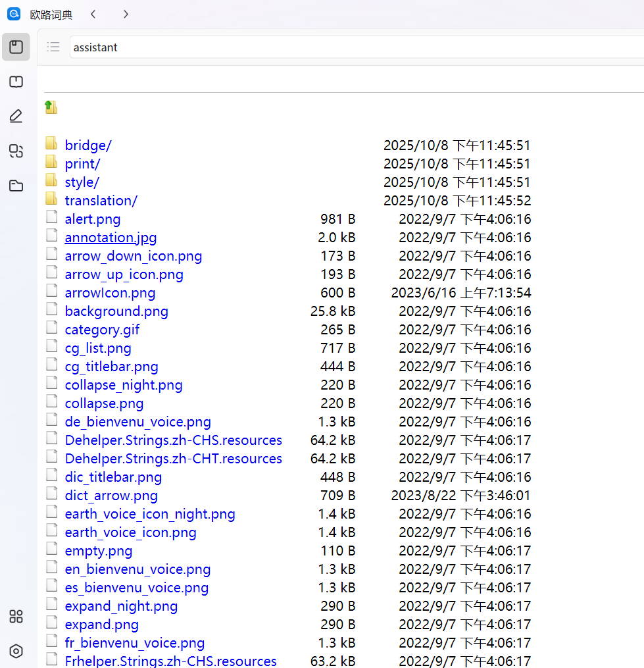
Task: Click the folder icon beside translation/
Action: click(x=51, y=198)
